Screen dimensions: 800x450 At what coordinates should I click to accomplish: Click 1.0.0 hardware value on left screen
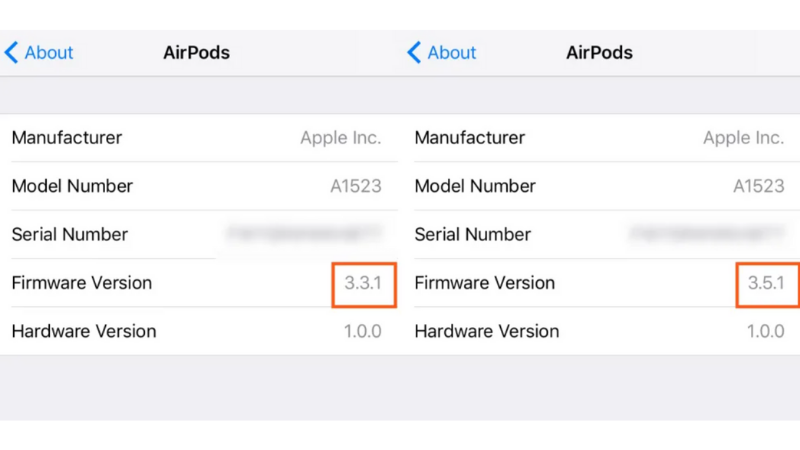(362, 332)
